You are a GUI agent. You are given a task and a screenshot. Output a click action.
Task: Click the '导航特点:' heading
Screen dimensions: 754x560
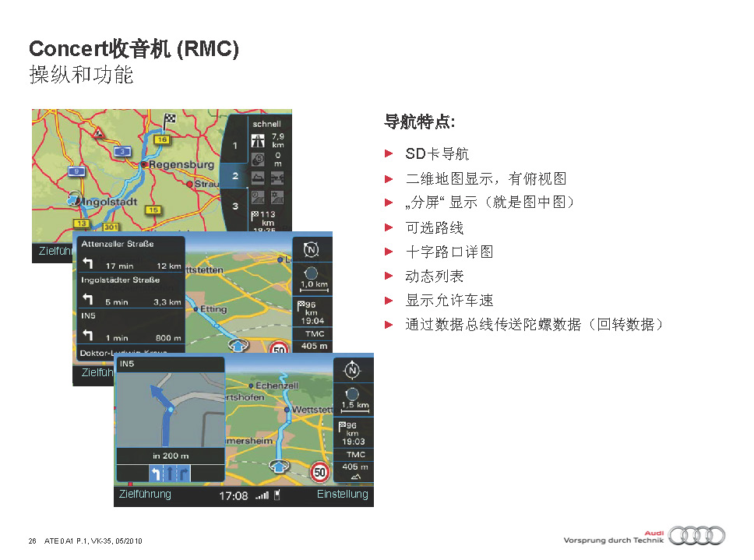click(420, 122)
